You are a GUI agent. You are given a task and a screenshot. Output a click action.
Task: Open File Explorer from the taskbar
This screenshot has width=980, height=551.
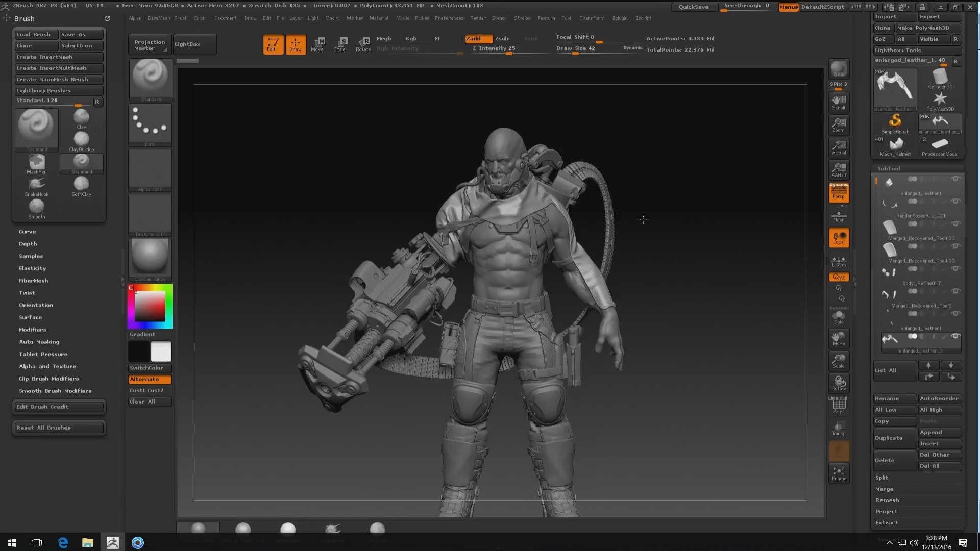[x=87, y=542]
